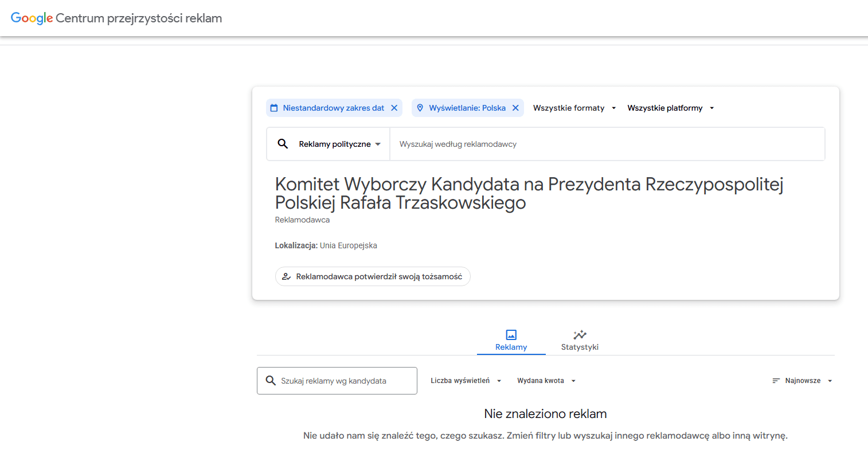Viewport: 868px width, 457px height.
Task: Expand the Wydana kwota filter
Action: click(546, 381)
